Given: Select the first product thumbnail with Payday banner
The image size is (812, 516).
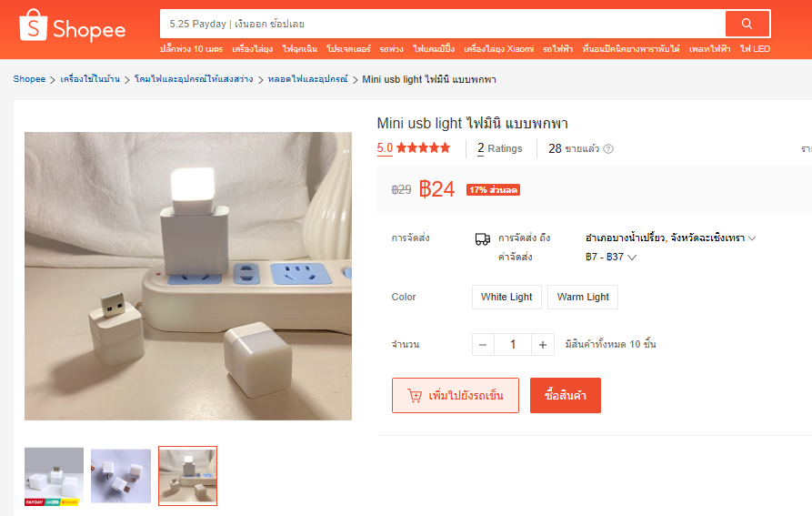Looking at the screenshot, I should point(54,476).
